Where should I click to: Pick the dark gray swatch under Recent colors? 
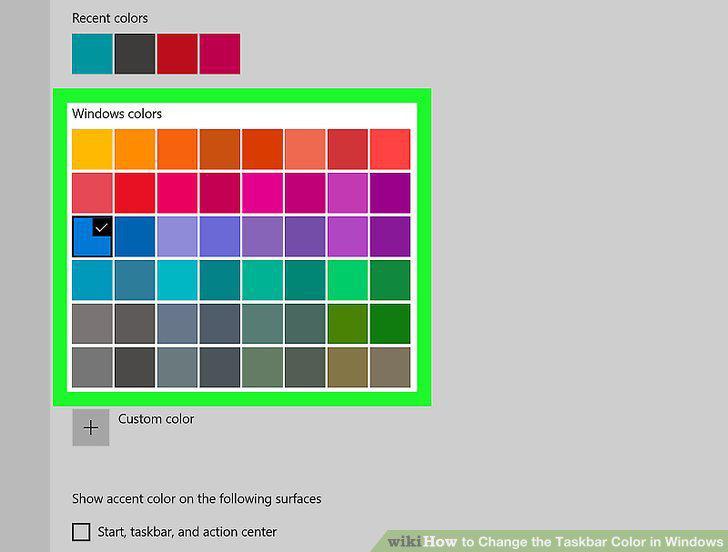pyautogui.click(x=135, y=53)
